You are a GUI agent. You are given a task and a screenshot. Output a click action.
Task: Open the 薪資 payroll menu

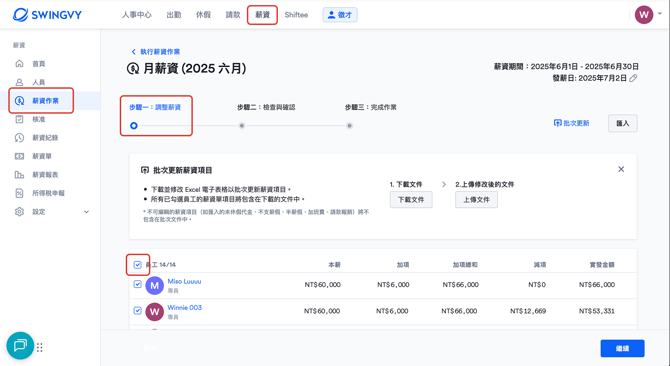coord(262,15)
